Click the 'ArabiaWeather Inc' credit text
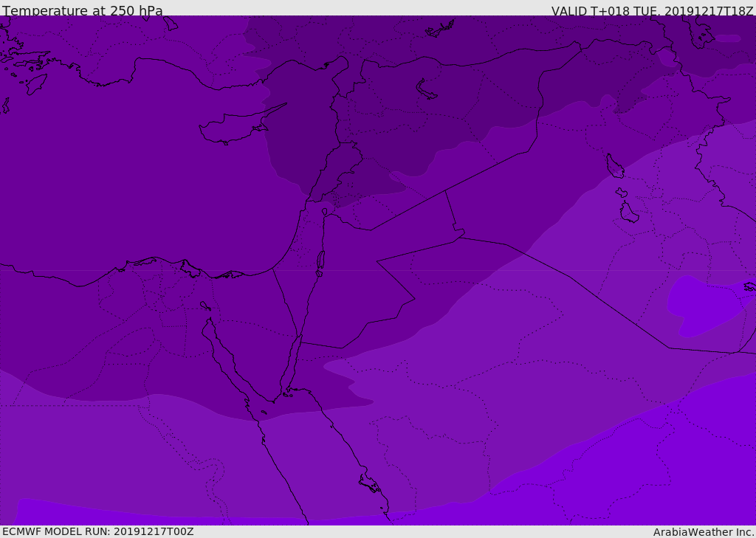Image resolution: width=756 pixels, height=538 pixels. coord(703,532)
